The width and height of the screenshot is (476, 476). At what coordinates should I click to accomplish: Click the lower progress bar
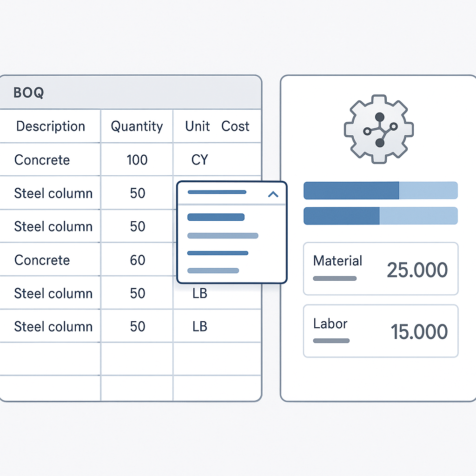click(381, 216)
